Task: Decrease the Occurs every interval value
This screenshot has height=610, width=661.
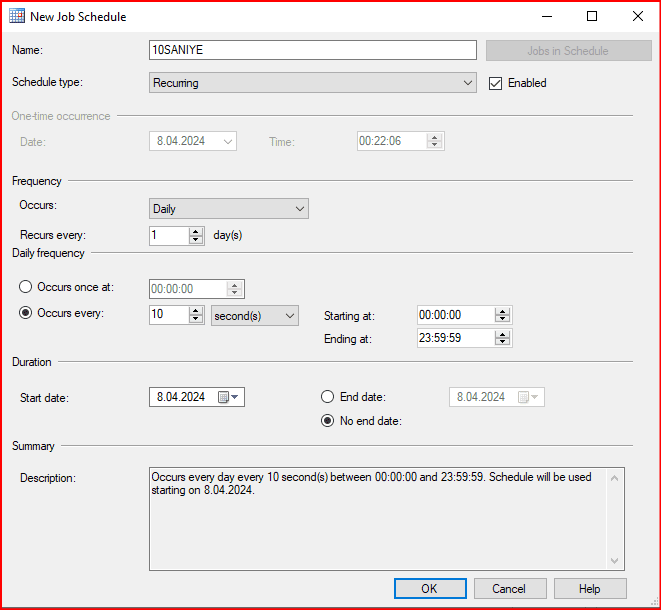Action: (196, 320)
